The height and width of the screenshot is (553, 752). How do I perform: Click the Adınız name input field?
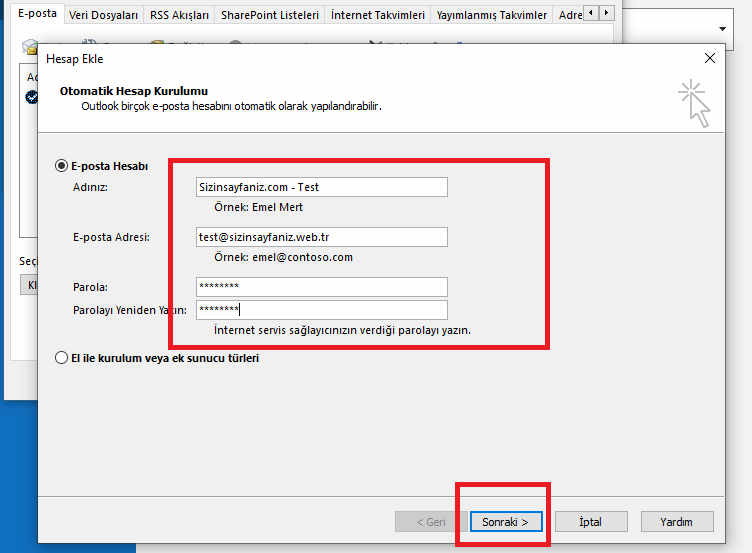point(322,187)
